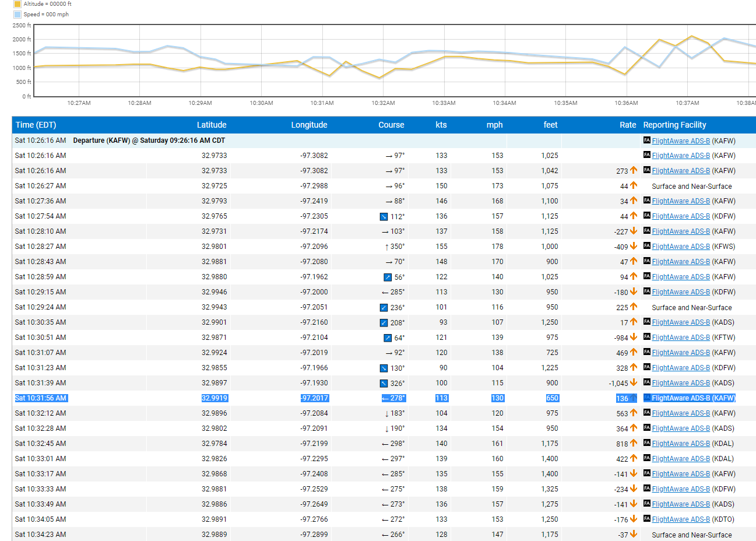Open FlightAware ADS-B link for 10:27:36 AM row

coord(681,201)
